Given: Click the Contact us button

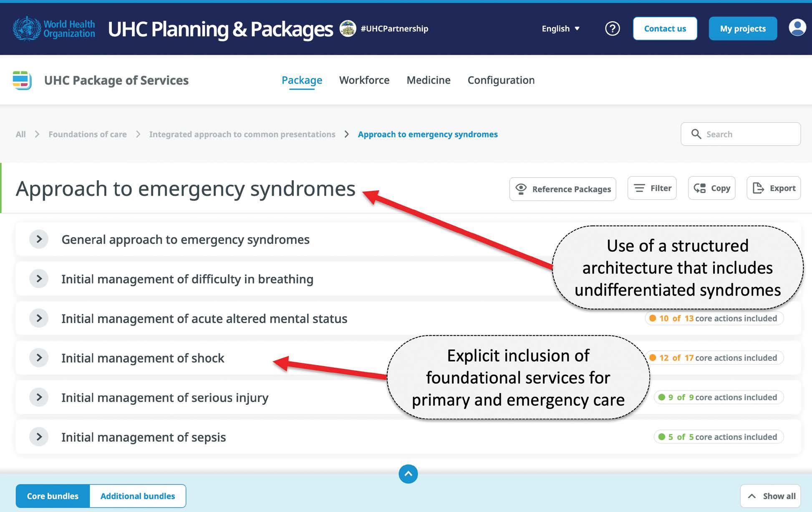Looking at the screenshot, I should coord(665,29).
